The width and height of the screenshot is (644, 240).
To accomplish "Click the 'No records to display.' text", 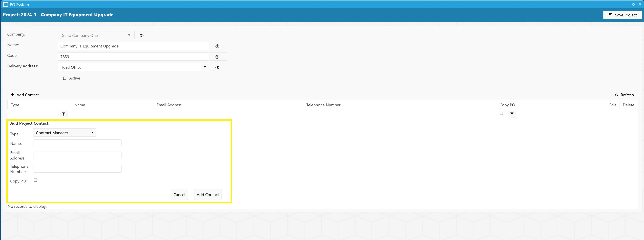I will point(27,206).
